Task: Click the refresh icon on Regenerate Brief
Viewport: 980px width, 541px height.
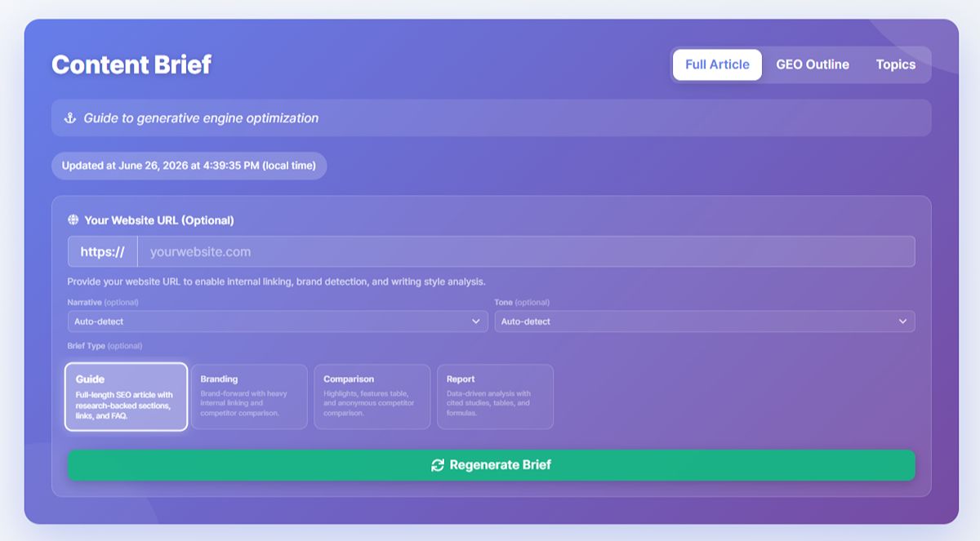Action: click(438, 465)
